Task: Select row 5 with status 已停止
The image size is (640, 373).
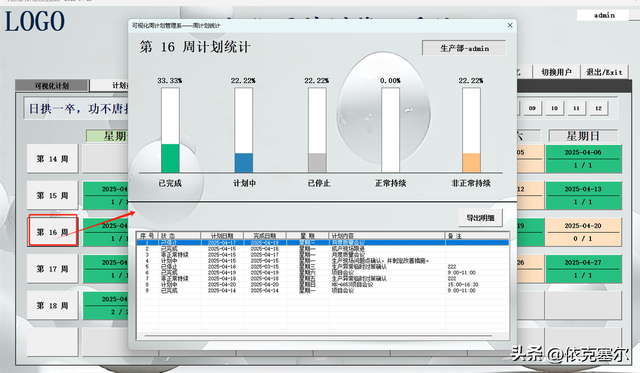Action: point(323,266)
